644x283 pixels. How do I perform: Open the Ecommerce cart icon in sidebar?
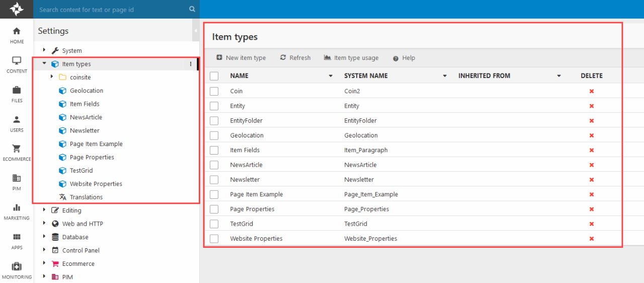tap(17, 149)
